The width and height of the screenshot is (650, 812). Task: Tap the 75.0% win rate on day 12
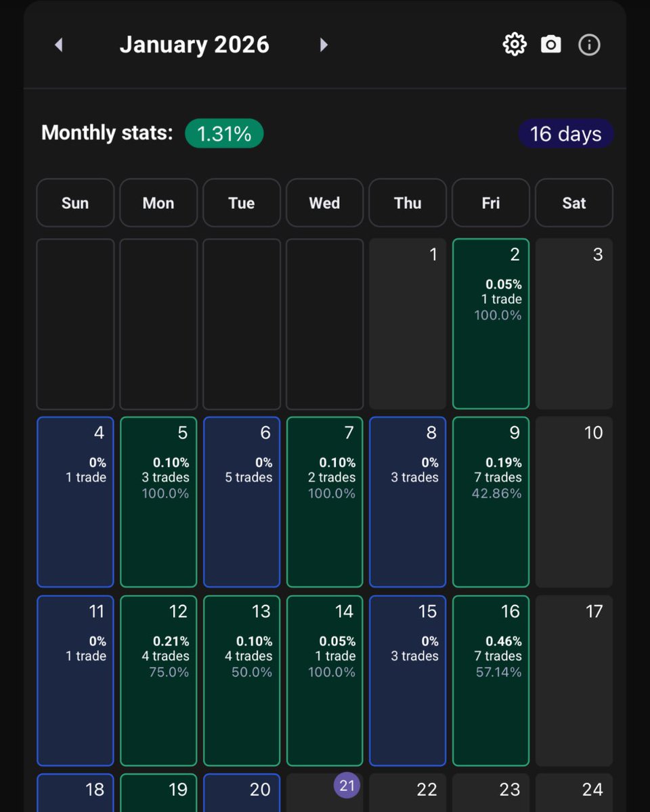[169, 672]
